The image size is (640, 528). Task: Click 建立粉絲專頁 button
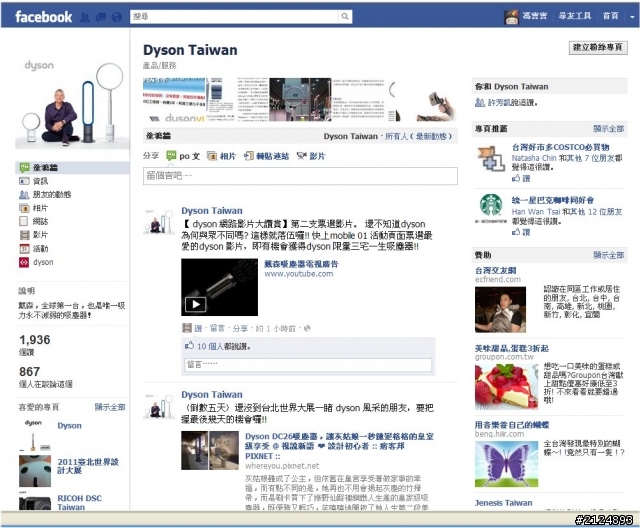[x=598, y=47]
